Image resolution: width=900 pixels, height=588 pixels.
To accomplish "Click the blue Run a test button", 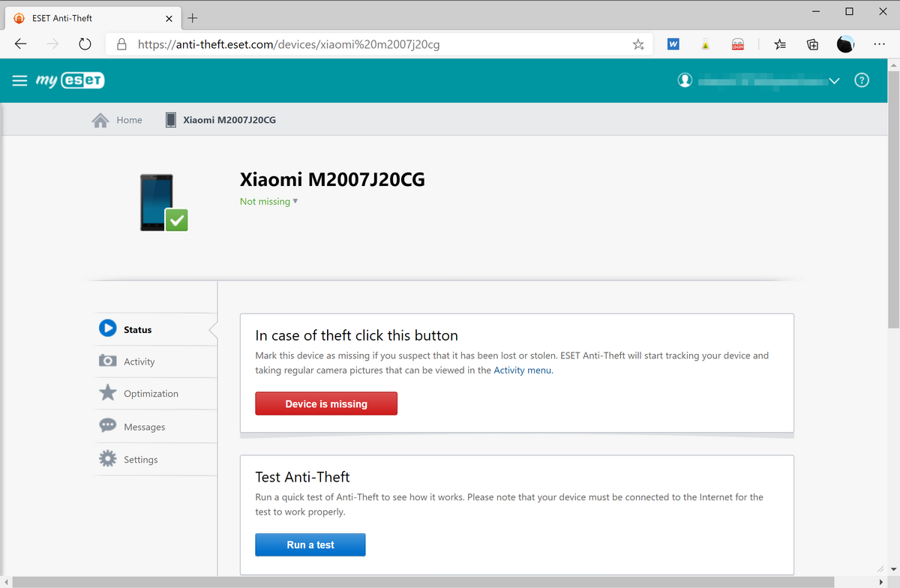I will [310, 544].
